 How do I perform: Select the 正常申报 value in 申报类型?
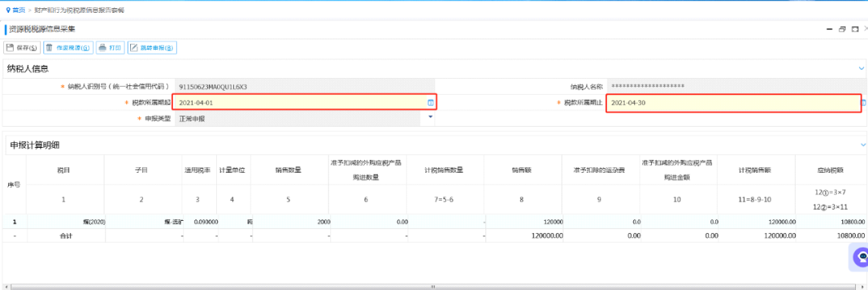click(x=191, y=118)
